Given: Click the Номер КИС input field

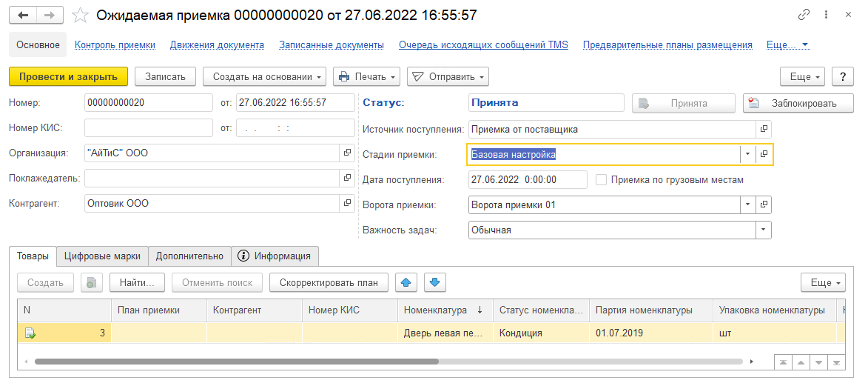Looking at the screenshot, I should [x=148, y=128].
